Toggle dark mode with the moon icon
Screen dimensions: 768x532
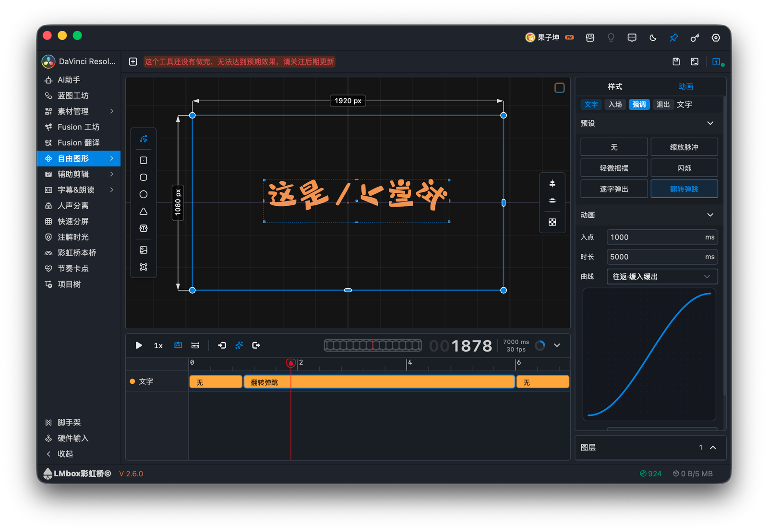(653, 37)
